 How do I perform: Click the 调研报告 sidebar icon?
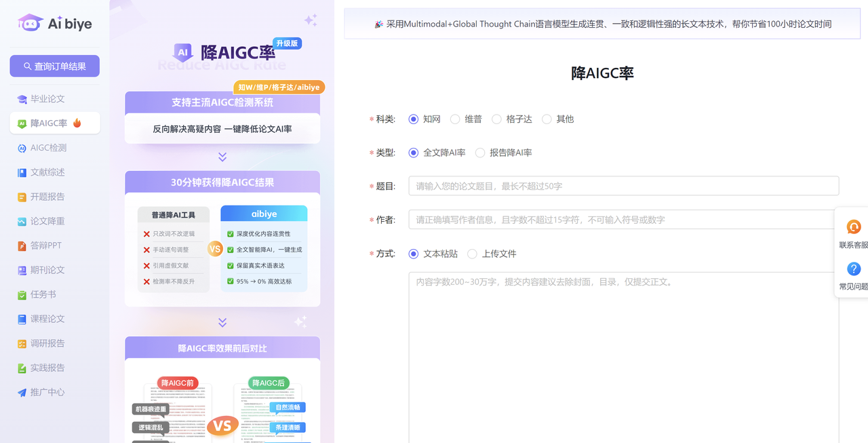22,343
